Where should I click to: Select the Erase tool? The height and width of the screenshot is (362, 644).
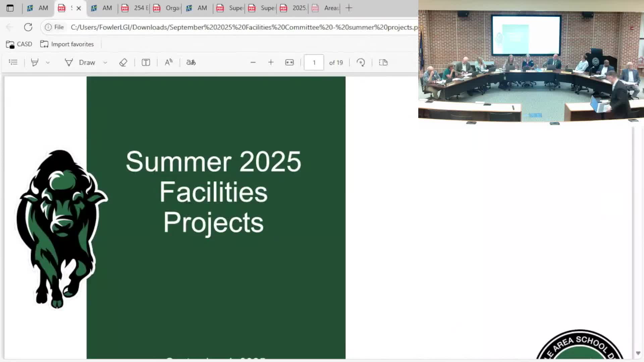click(123, 62)
